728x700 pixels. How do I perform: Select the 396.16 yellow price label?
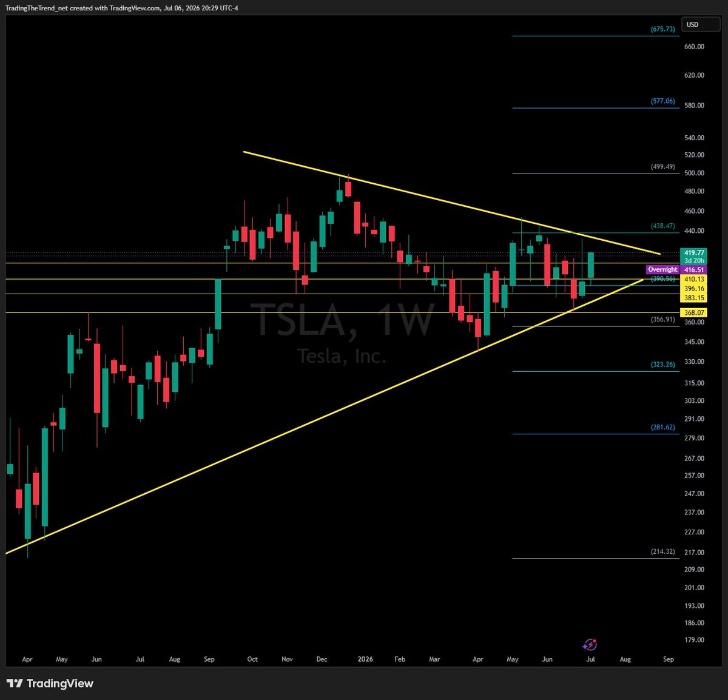(694, 289)
